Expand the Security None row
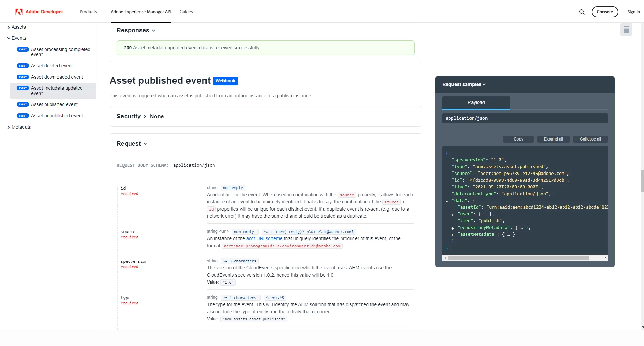The image size is (644, 346). (x=265, y=116)
